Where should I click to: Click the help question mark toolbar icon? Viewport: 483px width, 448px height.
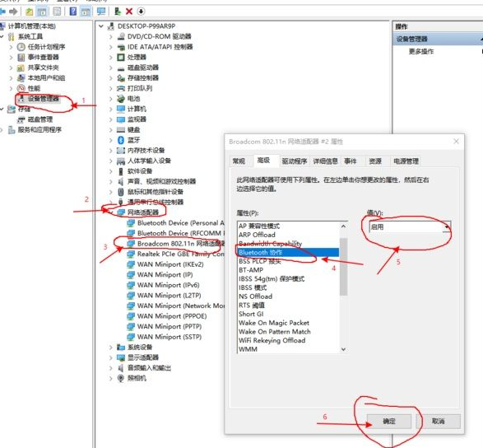tap(73, 12)
